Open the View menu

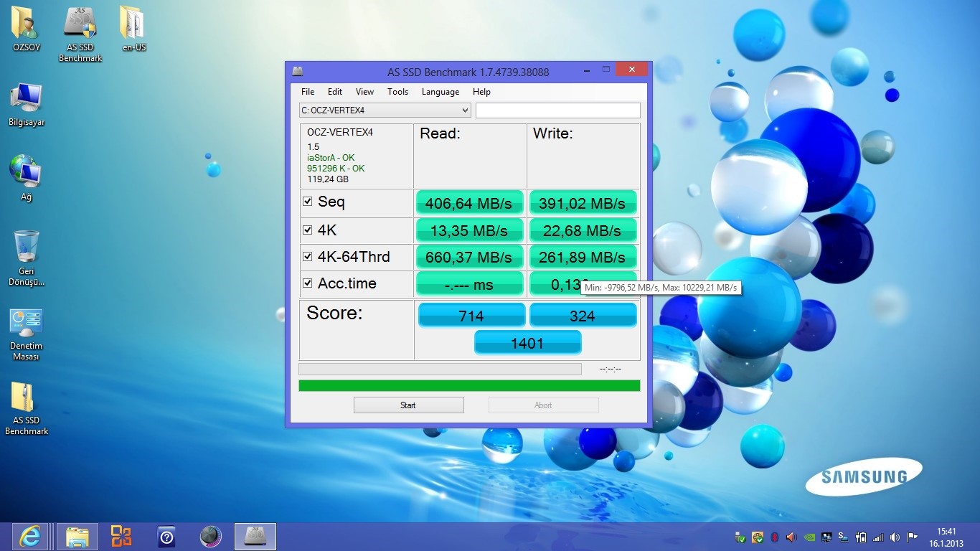point(364,92)
